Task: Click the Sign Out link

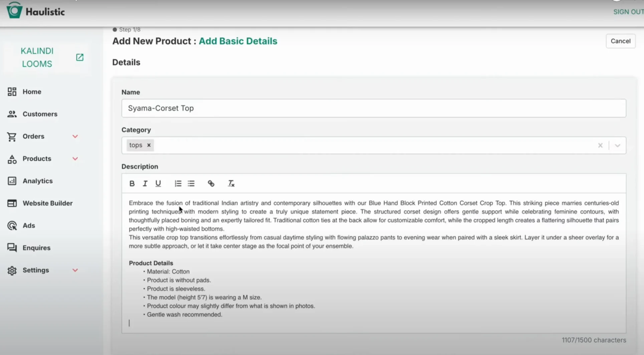Action: coord(628,12)
